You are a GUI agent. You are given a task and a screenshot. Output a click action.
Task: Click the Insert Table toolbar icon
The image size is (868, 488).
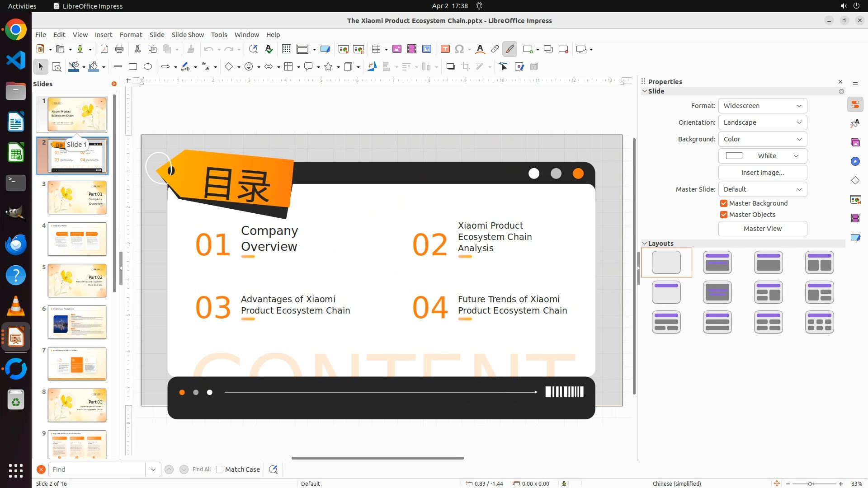click(x=376, y=49)
